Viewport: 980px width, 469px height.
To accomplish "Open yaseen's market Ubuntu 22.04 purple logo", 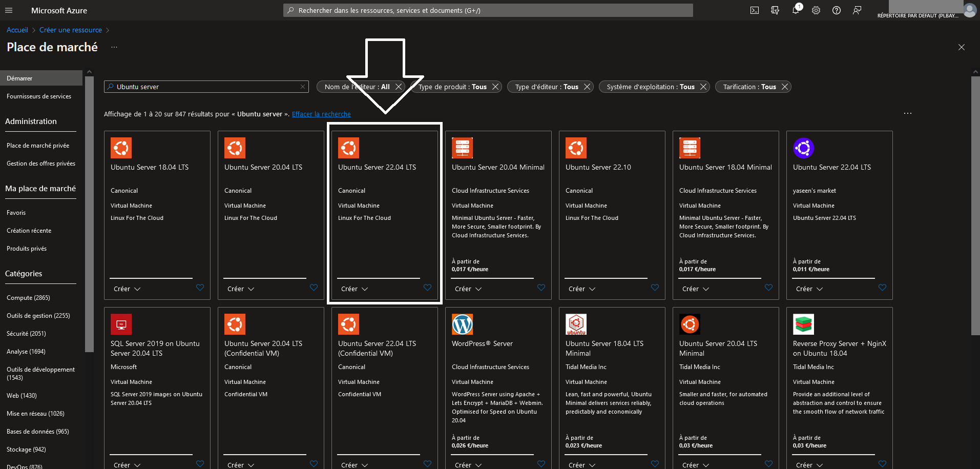I will [804, 148].
